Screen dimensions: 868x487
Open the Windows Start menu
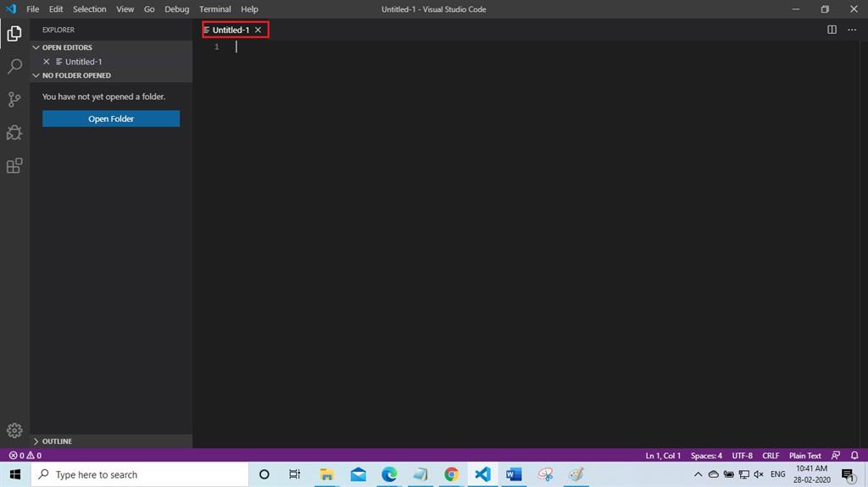coord(15,474)
